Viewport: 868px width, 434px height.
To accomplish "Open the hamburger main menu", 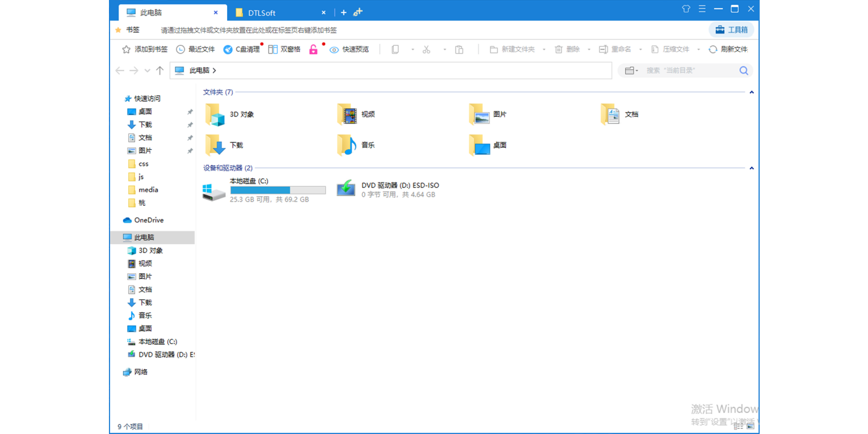I will pyautogui.click(x=702, y=9).
